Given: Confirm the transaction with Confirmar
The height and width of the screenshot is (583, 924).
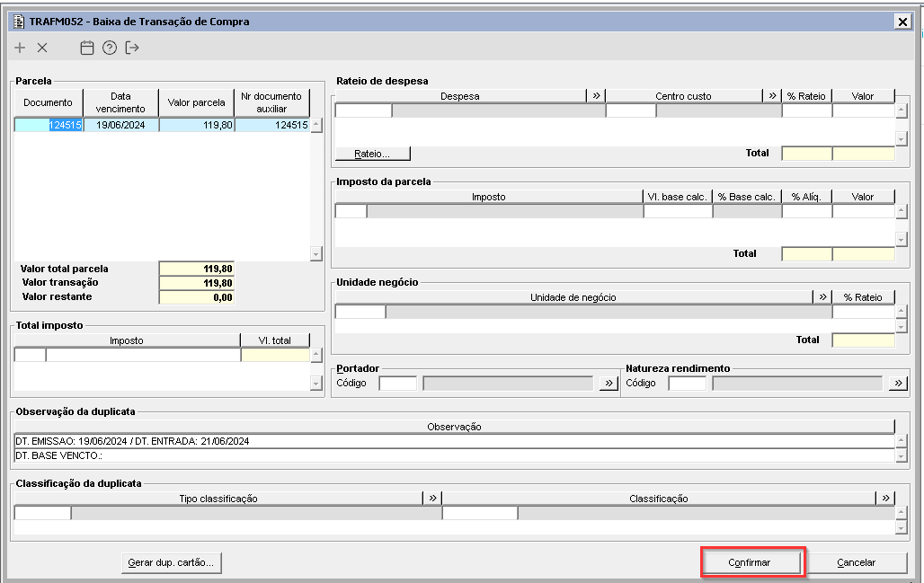Looking at the screenshot, I should [x=750, y=562].
